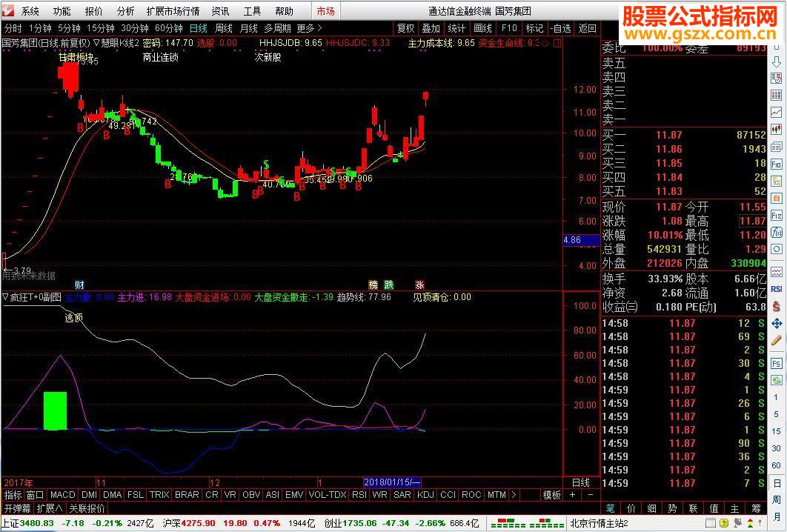
Task: Click the 2018/01/15 date marker on time axis
Action: point(392,482)
